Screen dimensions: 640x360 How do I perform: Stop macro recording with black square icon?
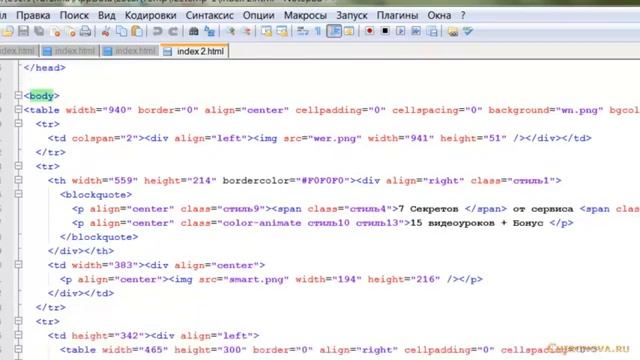[x=385, y=31]
